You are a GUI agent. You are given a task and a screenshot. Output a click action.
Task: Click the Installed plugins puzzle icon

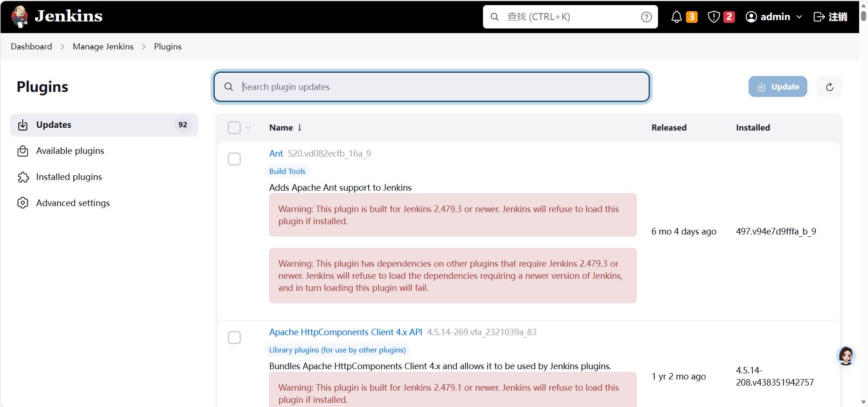(23, 177)
